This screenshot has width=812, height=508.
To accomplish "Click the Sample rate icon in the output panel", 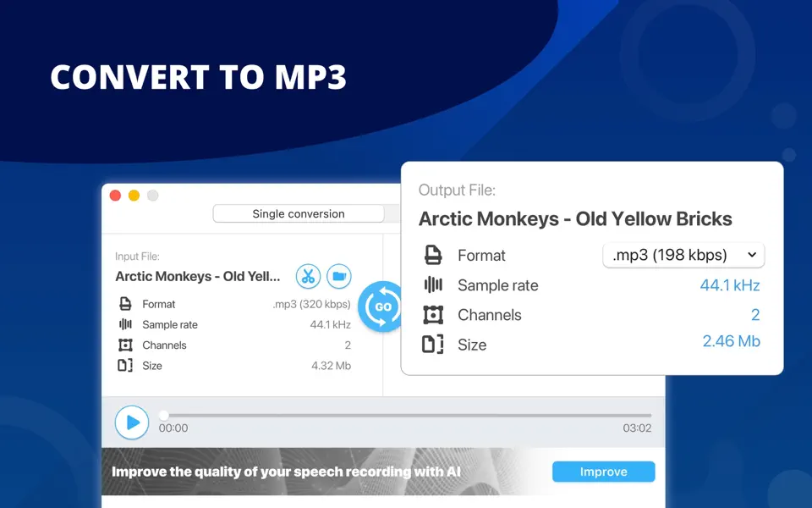I will [432, 285].
